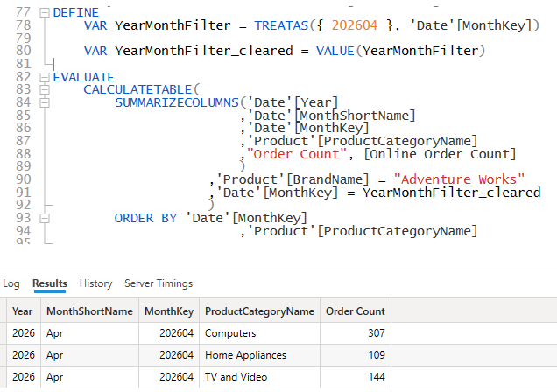Click line number 90 in the gutter
557x392 pixels.
[x=24, y=179]
